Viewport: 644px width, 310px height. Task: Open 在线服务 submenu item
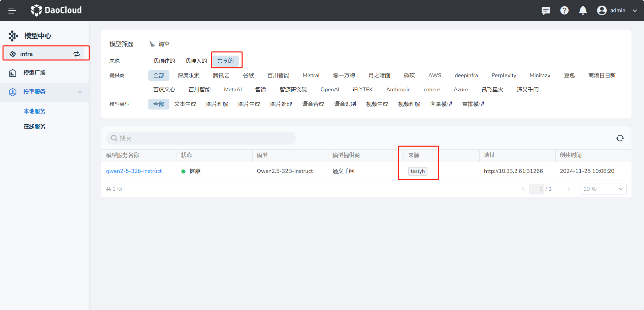pos(34,126)
